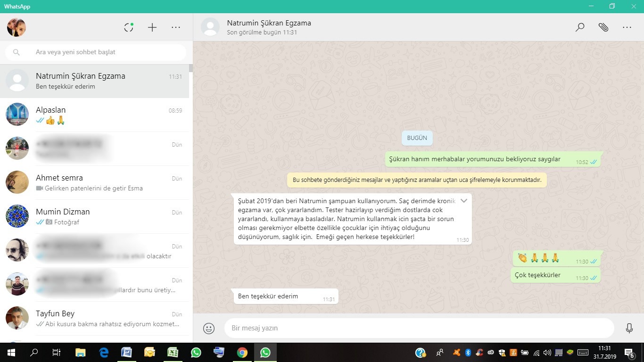Click the contact avatar in the conversation header
The image size is (644, 362).
(210, 27)
